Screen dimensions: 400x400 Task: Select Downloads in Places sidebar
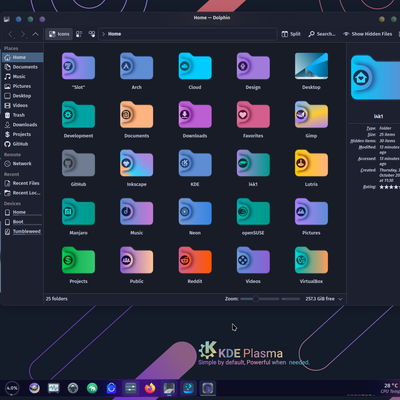click(x=23, y=125)
